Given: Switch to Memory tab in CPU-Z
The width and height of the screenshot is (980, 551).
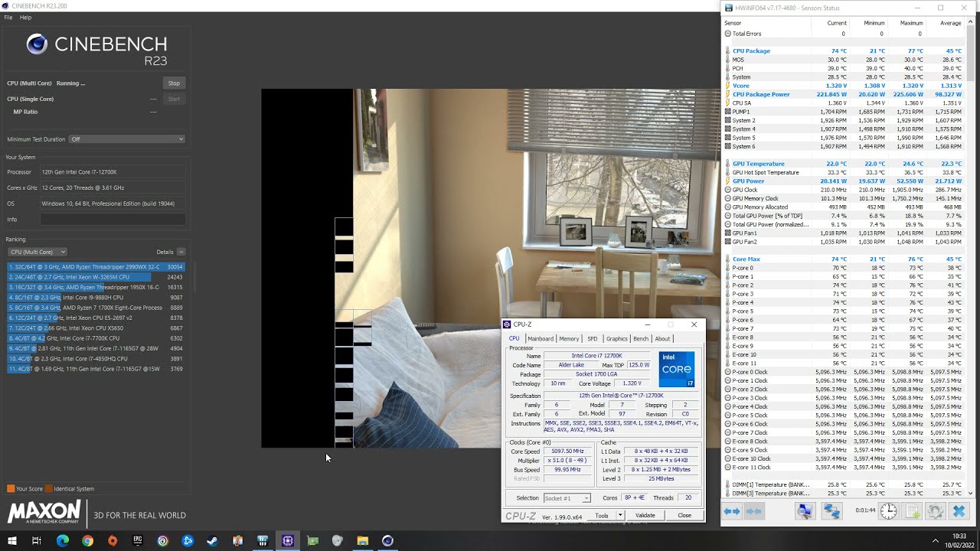Looking at the screenshot, I should [569, 338].
